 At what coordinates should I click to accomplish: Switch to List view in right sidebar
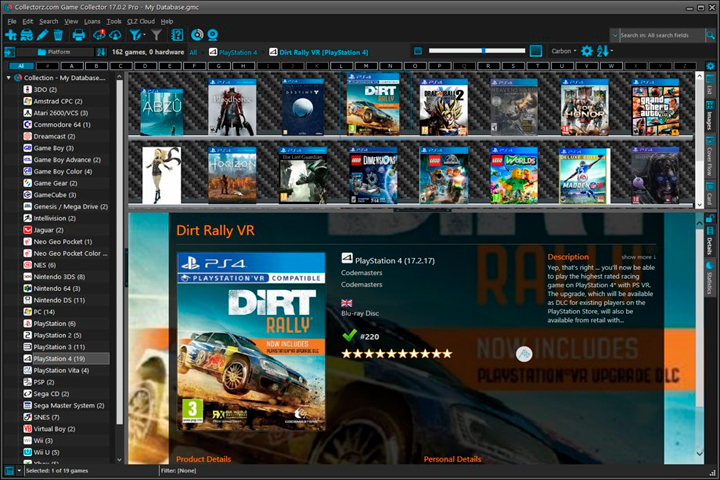click(710, 84)
